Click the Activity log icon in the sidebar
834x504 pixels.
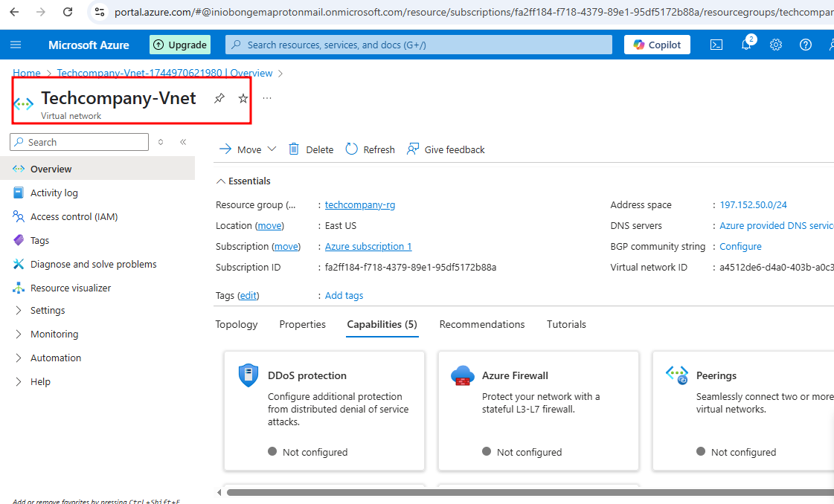(19, 193)
